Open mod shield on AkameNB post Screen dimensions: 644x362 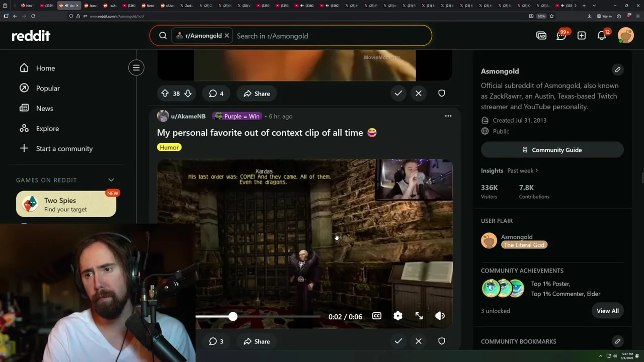pos(442,341)
